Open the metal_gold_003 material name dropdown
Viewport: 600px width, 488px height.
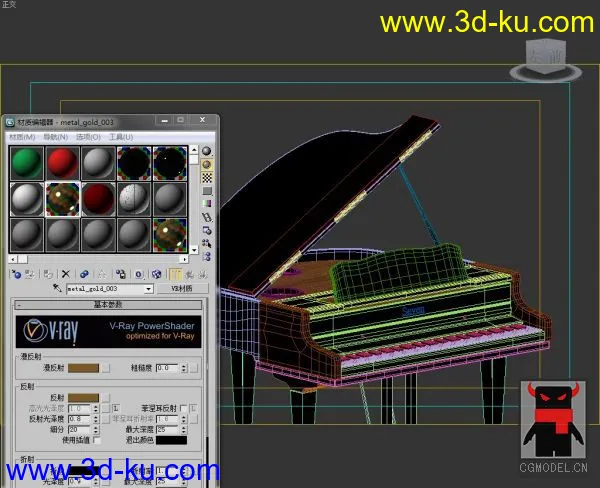click(149, 288)
